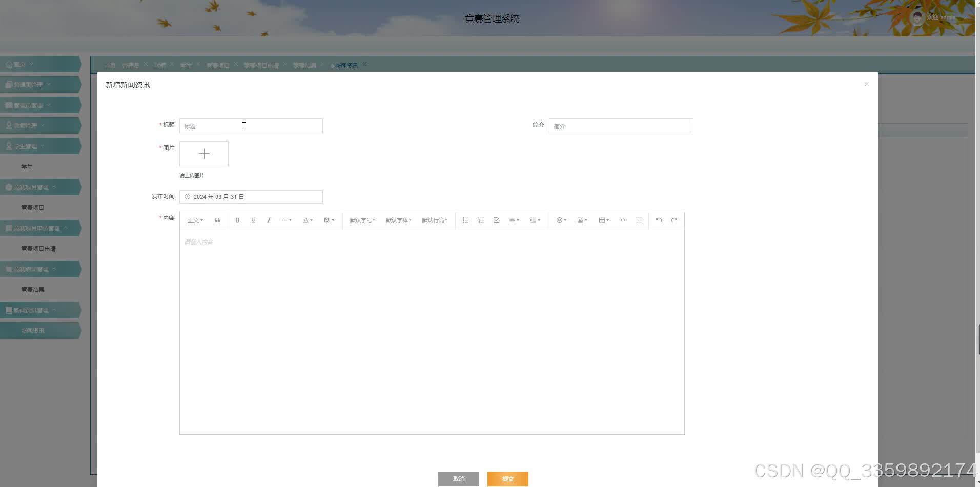Insert a code block
The height and width of the screenshot is (487, 980).
coord(623,220)
